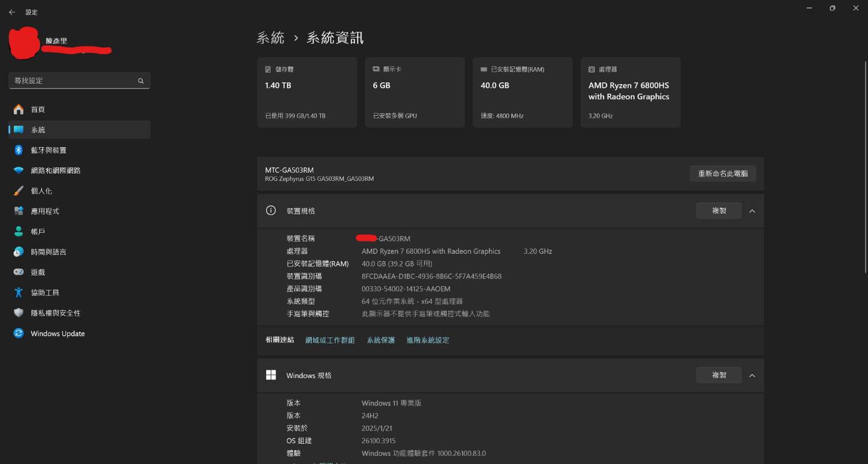
Task: Open 首頁 in the settings sidebar
Action: tap(79, 109)
